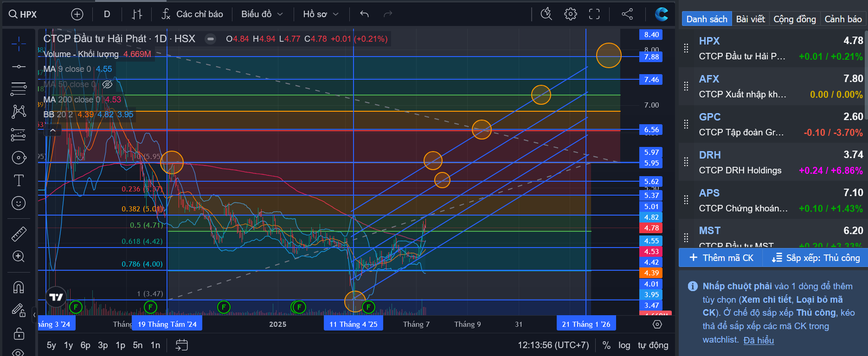The height and width of the screenshot is (356, 868).
Task: Set the 6p time range
Action: click(x=85, y=345)
